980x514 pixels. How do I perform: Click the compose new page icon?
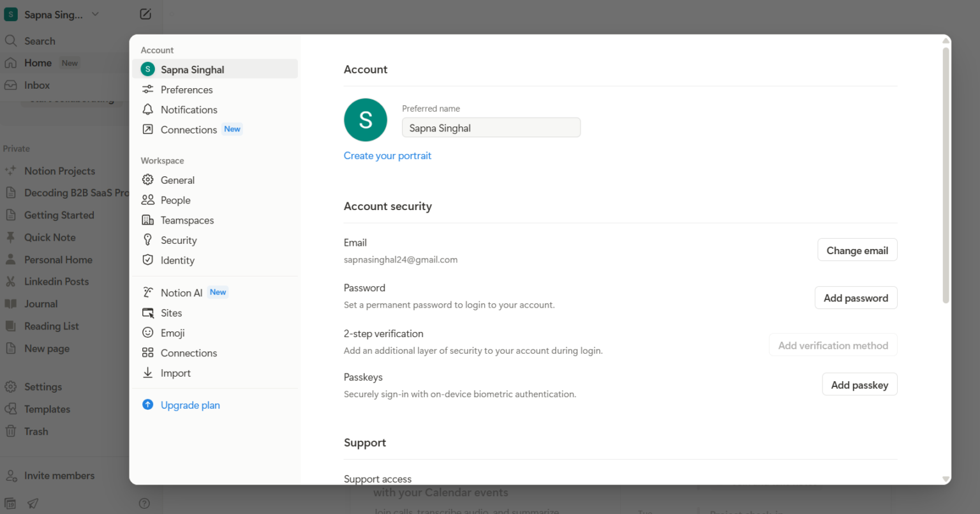145,13
